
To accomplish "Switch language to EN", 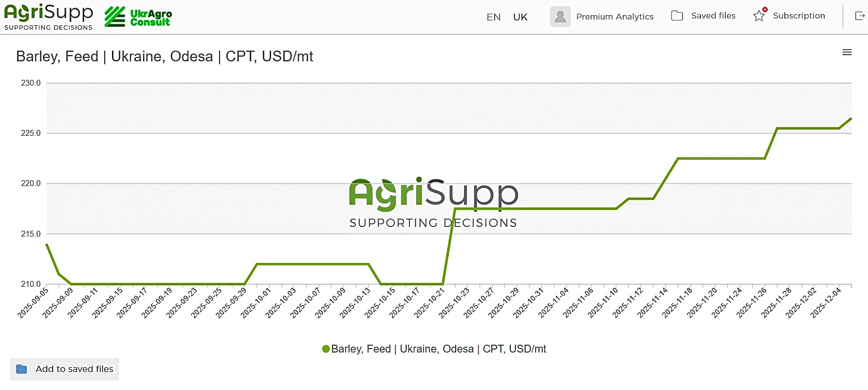I will point(493,17).
